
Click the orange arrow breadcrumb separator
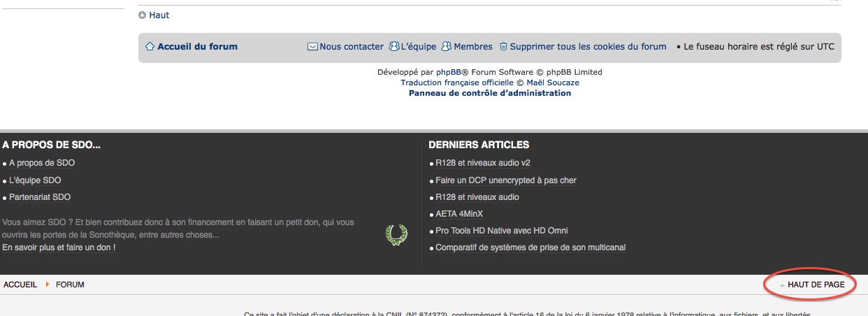[47, 285]
